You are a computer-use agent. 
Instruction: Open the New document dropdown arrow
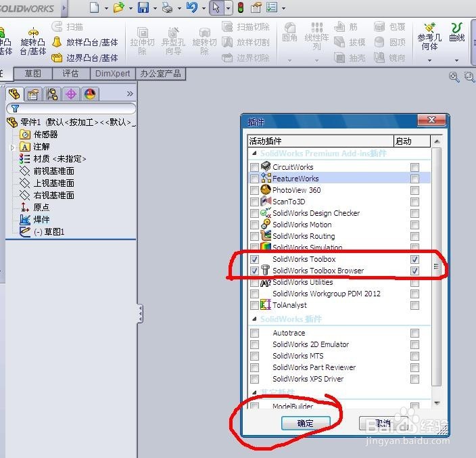107,9
